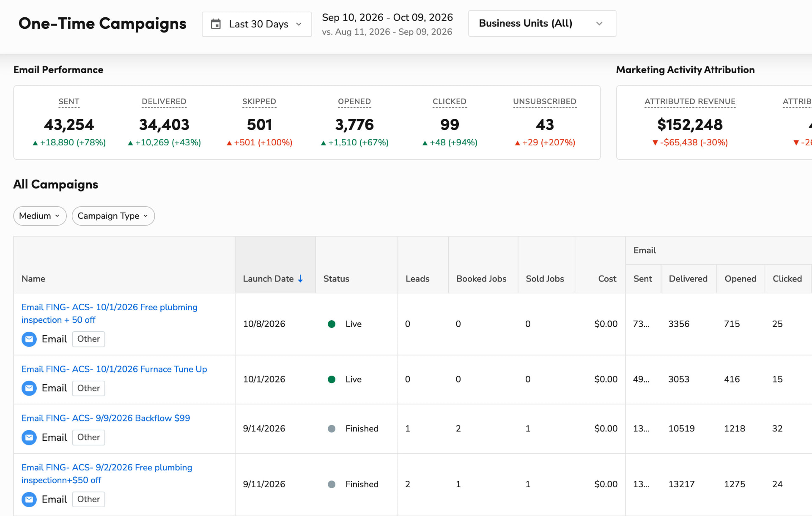Click truncated Sent value 73... in first row
Screen dimensions: 812x516
pos(641,324)
